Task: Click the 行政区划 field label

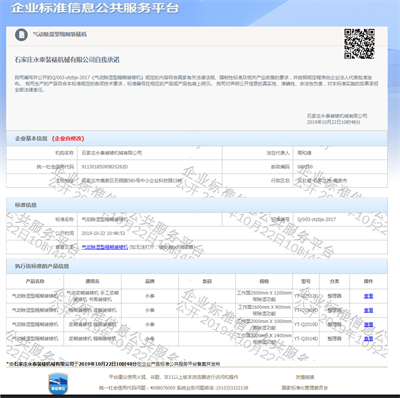Action: [280, 180]
